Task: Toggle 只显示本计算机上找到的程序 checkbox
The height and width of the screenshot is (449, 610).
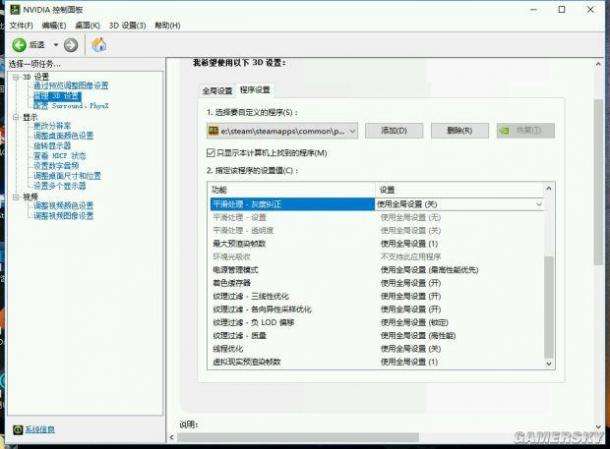Action: pos(211,153)
